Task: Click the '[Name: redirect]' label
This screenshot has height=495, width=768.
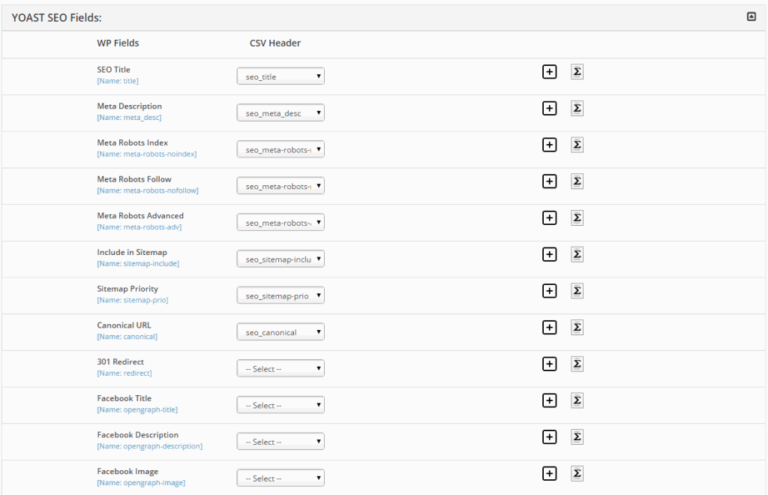Action: (x=124, y=373)
